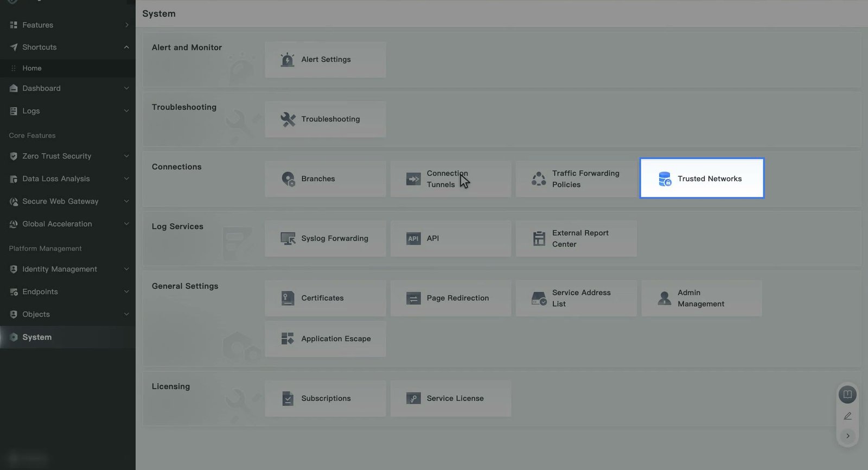Open Objects in the sidebar
The height and width of the screenshot is (470, 868).
68,314
